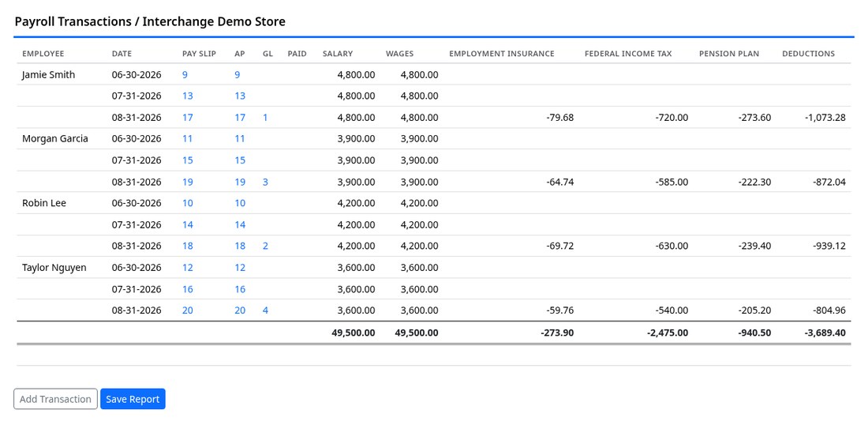Open AP entry 14 link
Screen dimensions: 868x425
[x=240, y=224]
